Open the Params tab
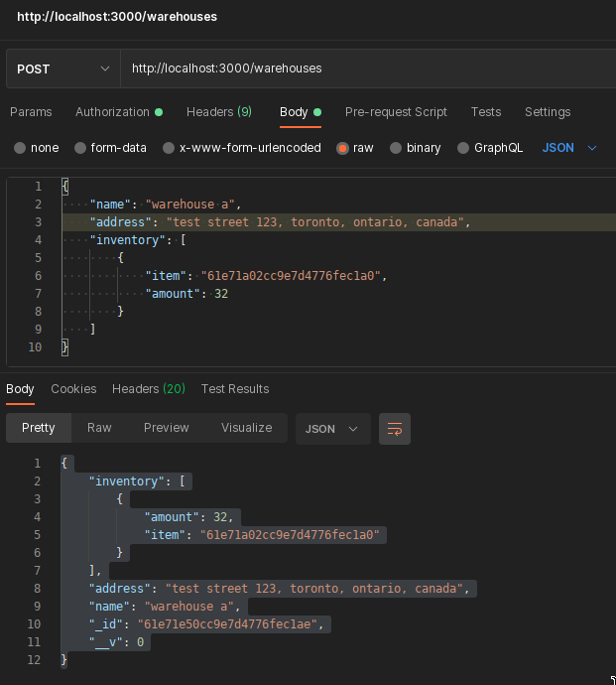 pos(31,112)
